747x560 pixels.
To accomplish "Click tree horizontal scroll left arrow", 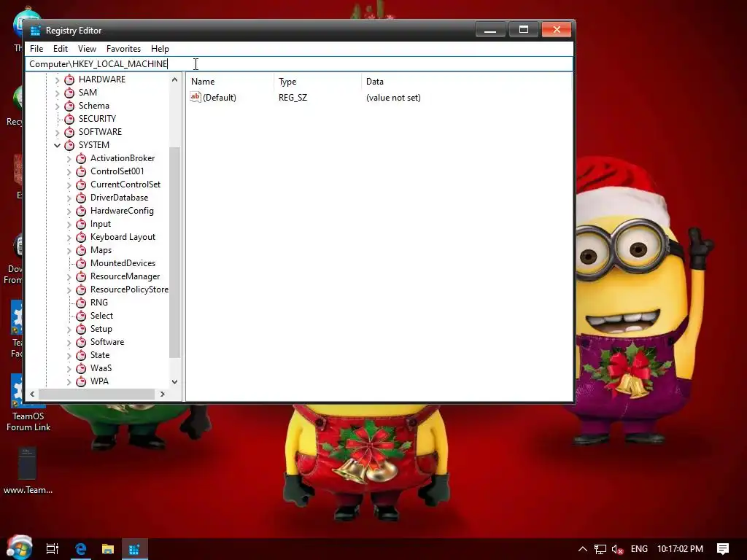I will 32,394.
